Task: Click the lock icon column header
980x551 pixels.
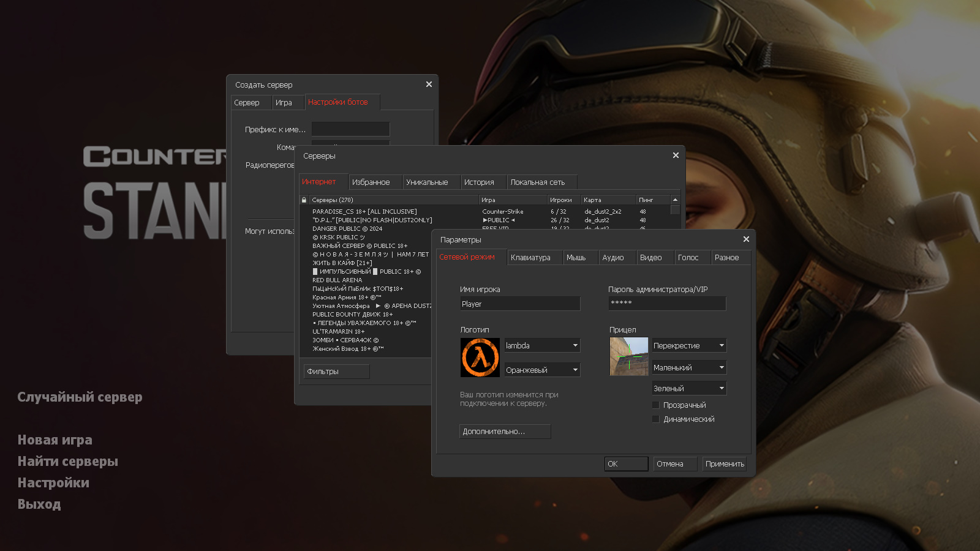Action: (304, 200)
